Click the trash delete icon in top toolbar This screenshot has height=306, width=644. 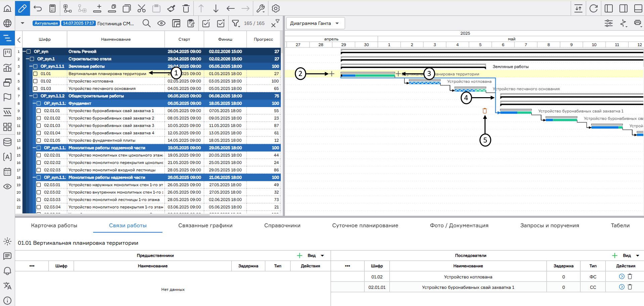coord(186,8)
